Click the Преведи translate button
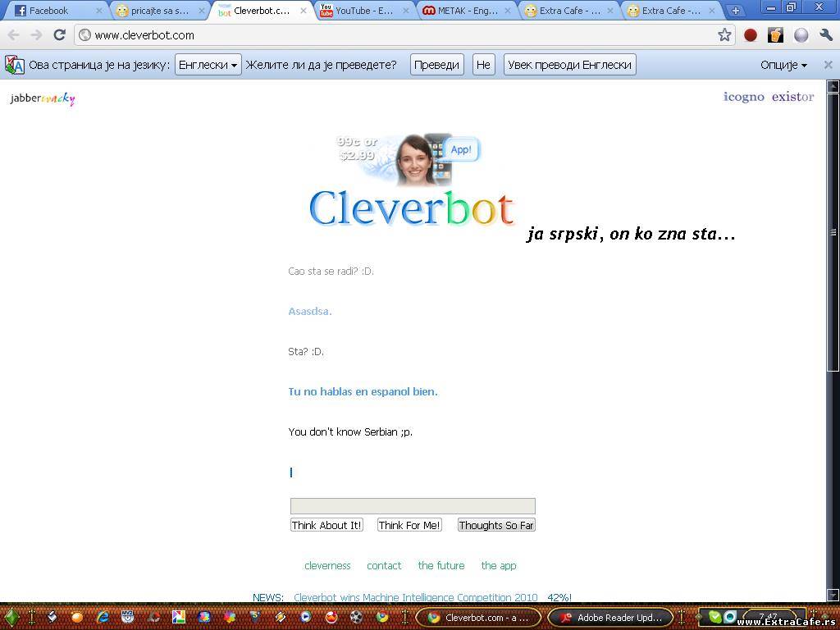This screenshot has height=630, width=840. 436,65
